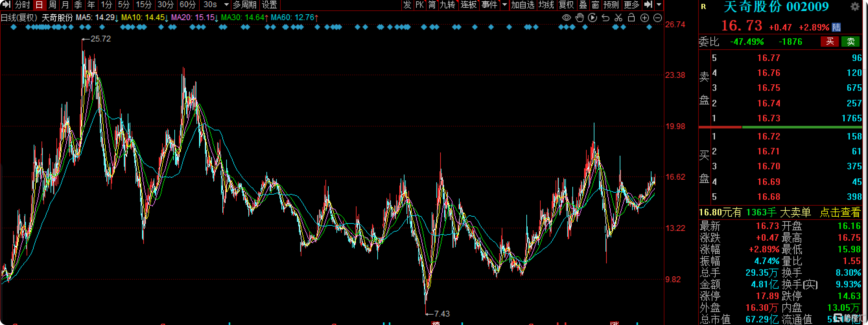Expand the 更多 menu
Viewport: 868px width, 325px height.
coord(632,5)
